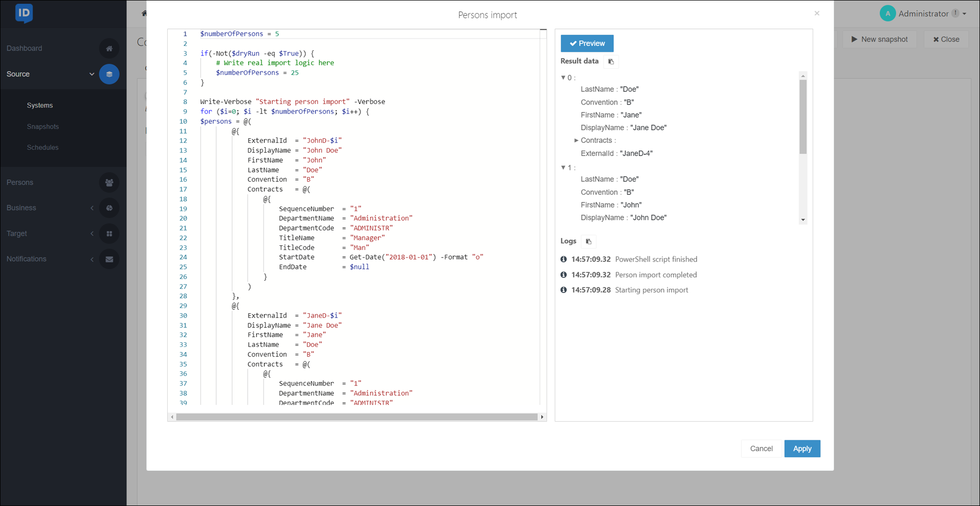This screenshot has width=980, height=506.
Task: Click the Business chart icon
Action: point(109,208)
